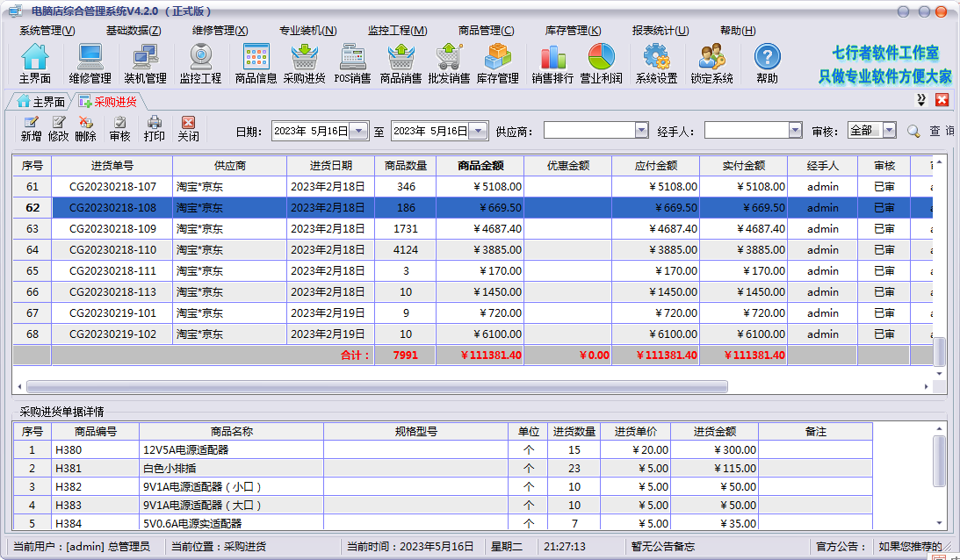Open the 经手人 handler dropdown
This screenshot has height=560, width=960.
point(795,131)
